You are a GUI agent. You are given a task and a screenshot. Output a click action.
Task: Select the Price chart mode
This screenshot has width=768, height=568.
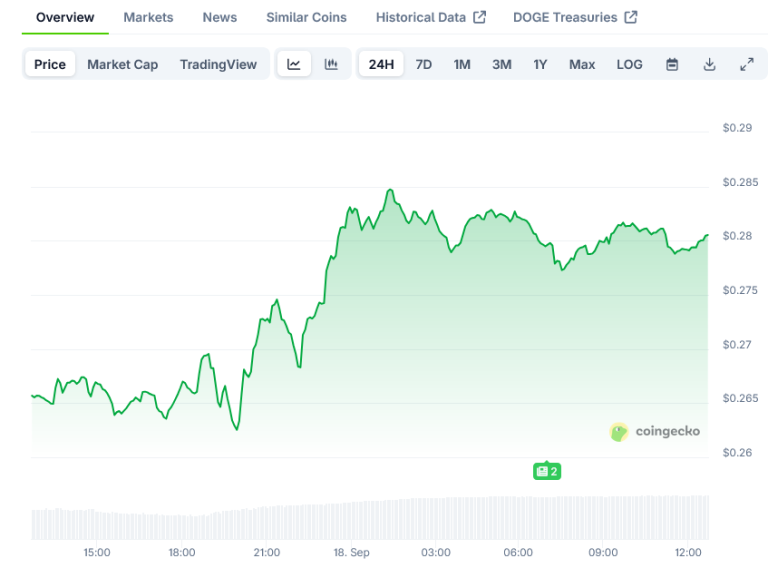point(50,64)
